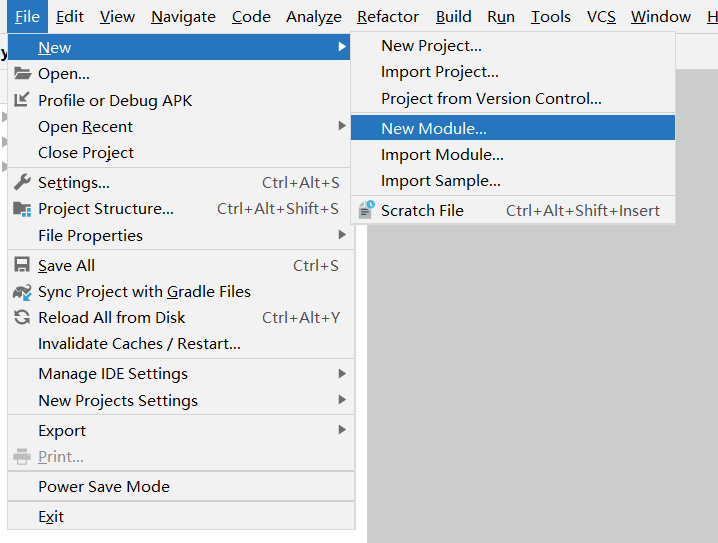The image size is (718, 543).
Task: Click the greyed-out Print printer icon
Action: click(x=22, y=456)
